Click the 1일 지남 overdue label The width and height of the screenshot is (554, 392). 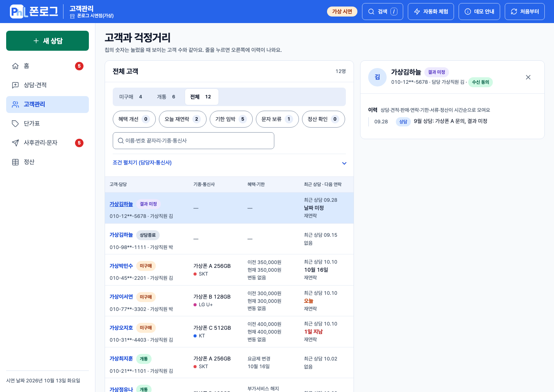(313, 332)
